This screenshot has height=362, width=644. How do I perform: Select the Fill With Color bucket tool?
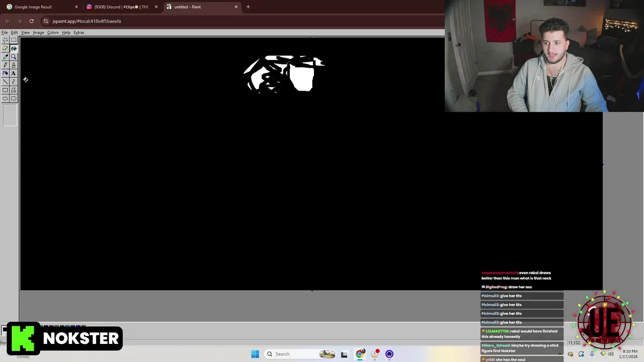pos(14,48)
